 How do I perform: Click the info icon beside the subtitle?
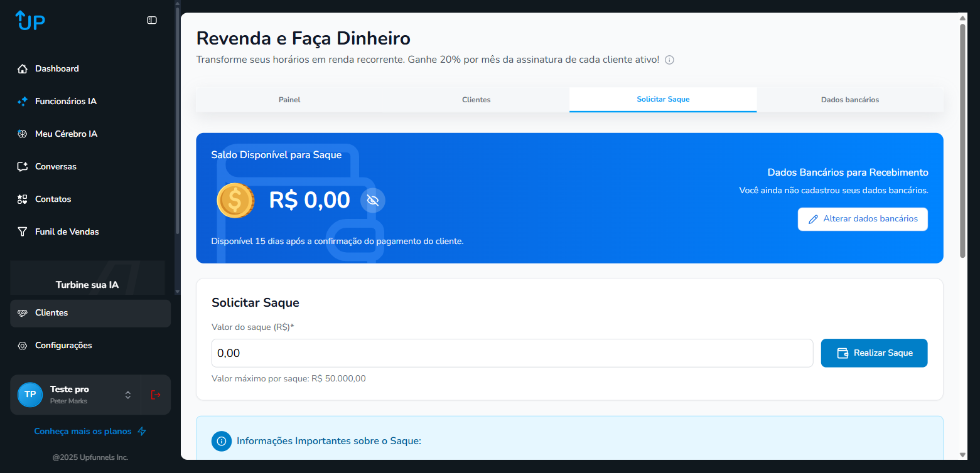coord(669,60)
